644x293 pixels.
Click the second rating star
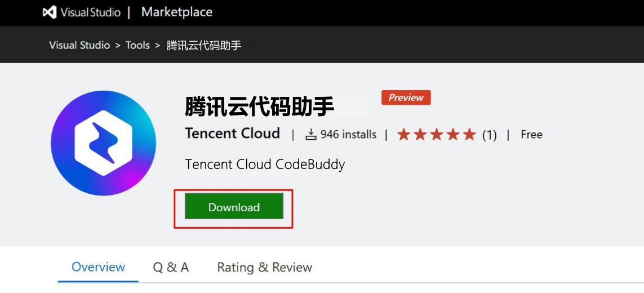(x=420, y=134)
